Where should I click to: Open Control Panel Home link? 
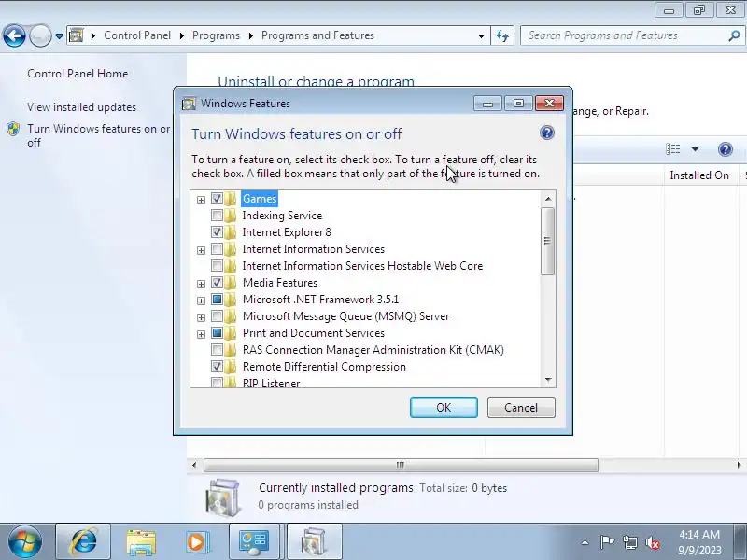[78, 74]
